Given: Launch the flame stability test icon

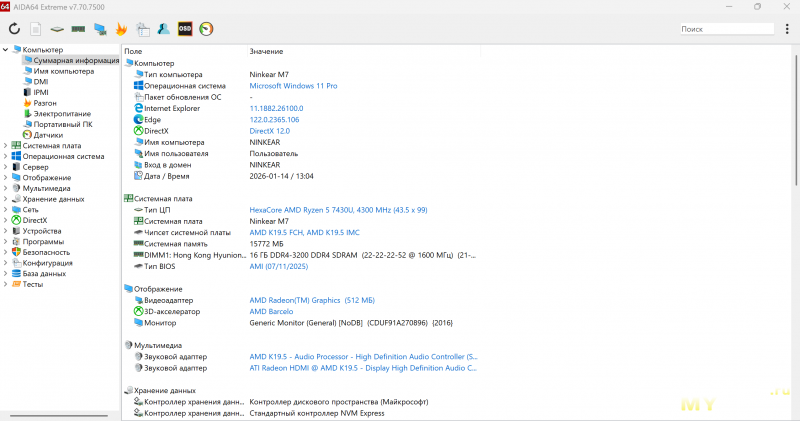Looking at the screenshot, I should click(x=121, y=29).
